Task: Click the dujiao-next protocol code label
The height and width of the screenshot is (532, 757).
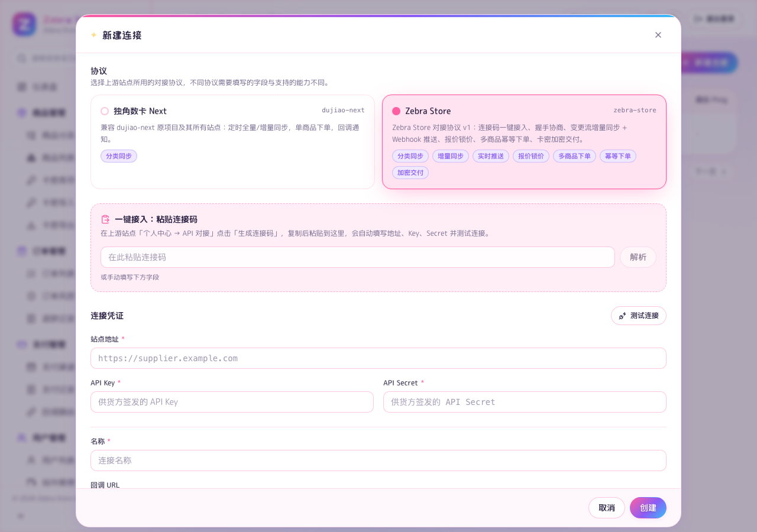Action: coord(343,110)
